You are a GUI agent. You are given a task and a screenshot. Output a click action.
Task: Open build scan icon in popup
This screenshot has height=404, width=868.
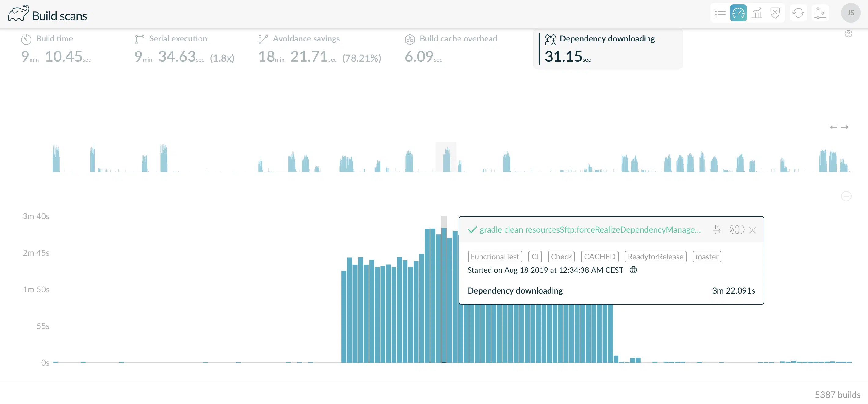[718, 229]
